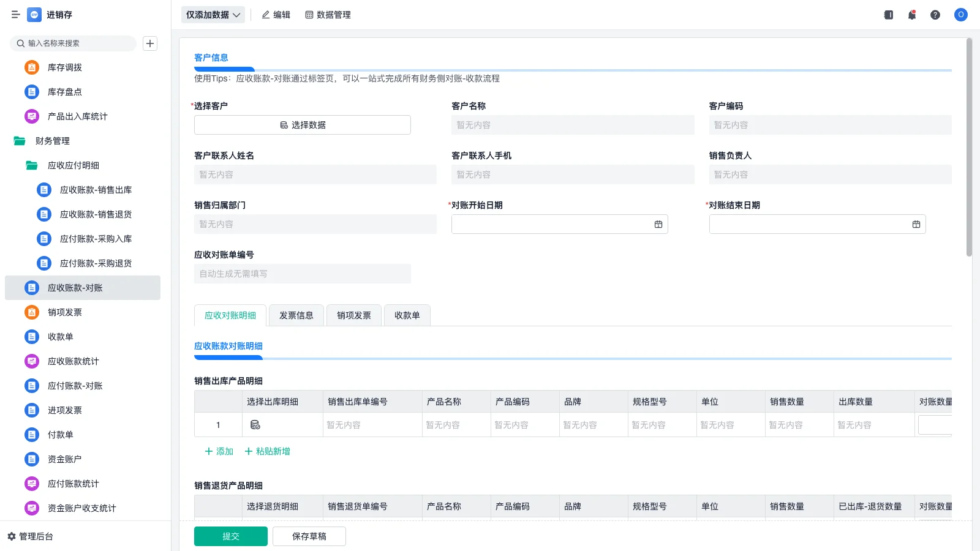Click the 资金账户收支统计 chart icon
The height and width of the screenshot is (551, 980).
(x=32, y=508)
